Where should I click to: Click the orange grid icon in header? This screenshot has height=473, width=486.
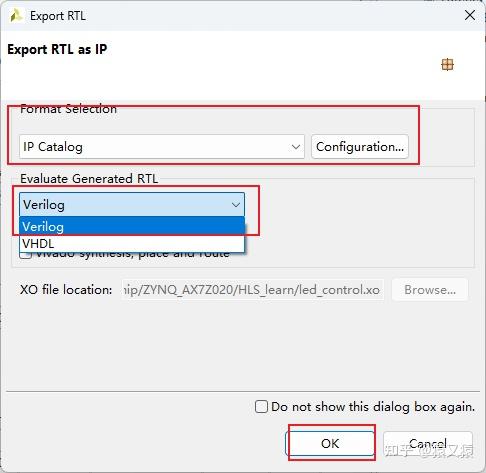coord(447,64)
